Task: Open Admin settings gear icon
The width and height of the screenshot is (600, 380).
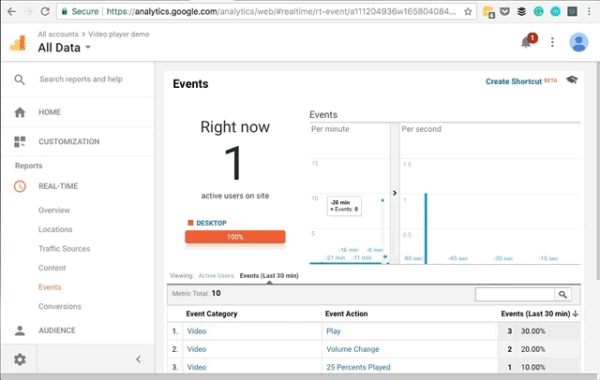Action: [20, 359]
